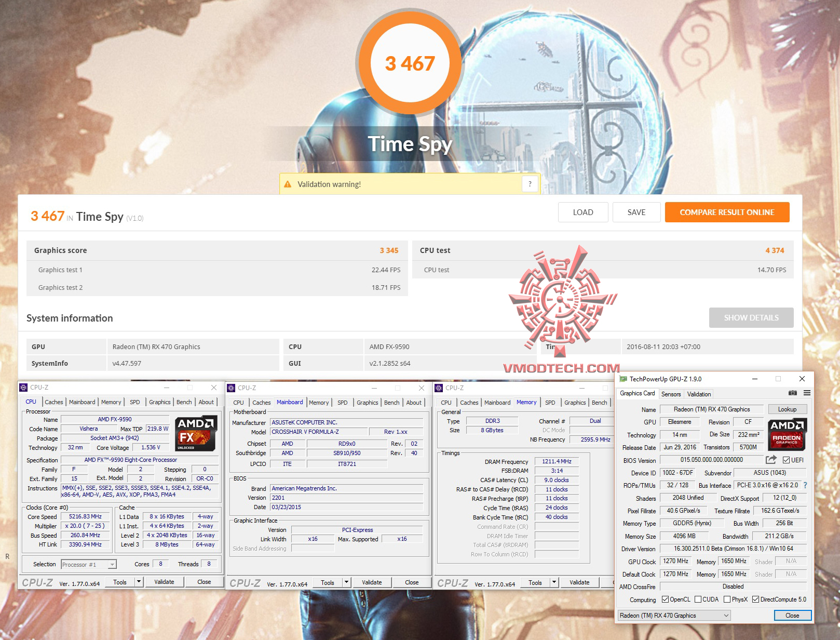Click the CPU-Z title icon of the Mainboard window

tap(231, 388)
